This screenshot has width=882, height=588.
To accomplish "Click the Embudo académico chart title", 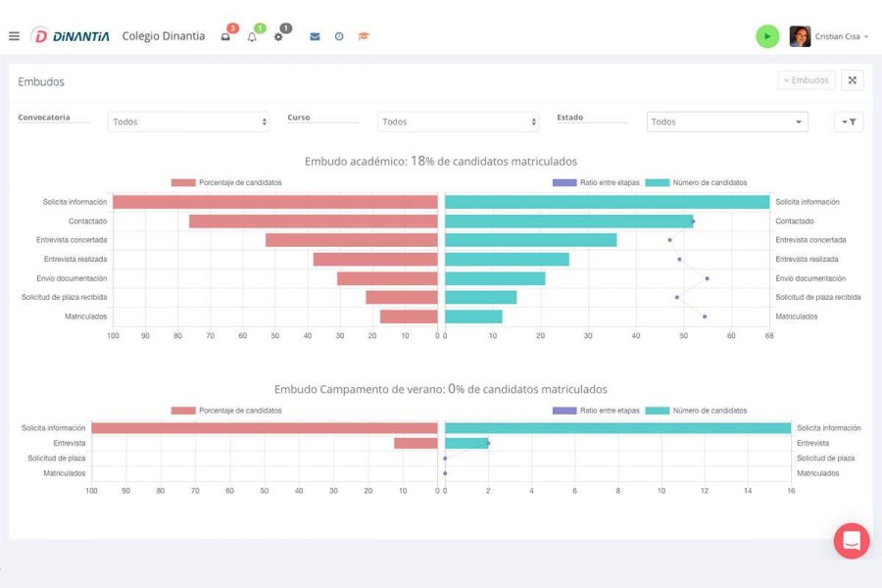I will click(441, 161).
